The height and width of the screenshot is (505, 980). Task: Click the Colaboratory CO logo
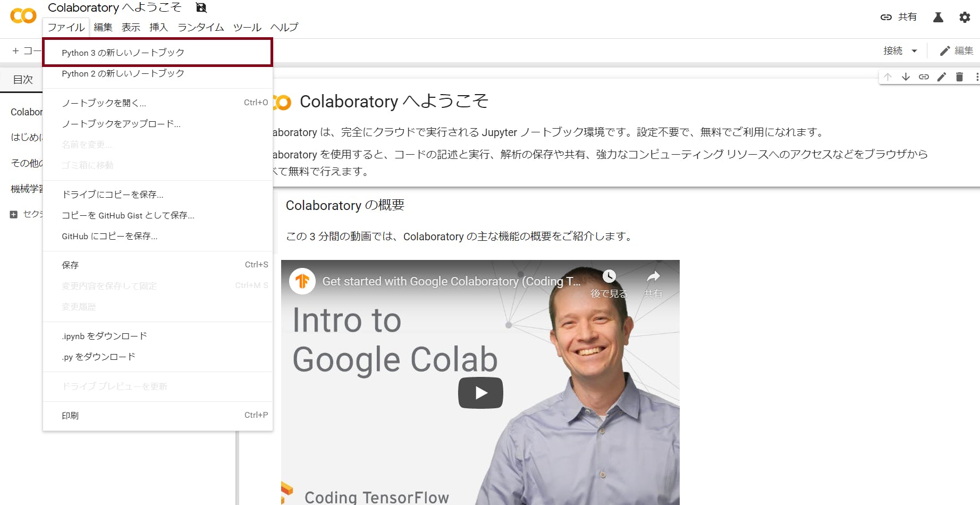(23, 16)
